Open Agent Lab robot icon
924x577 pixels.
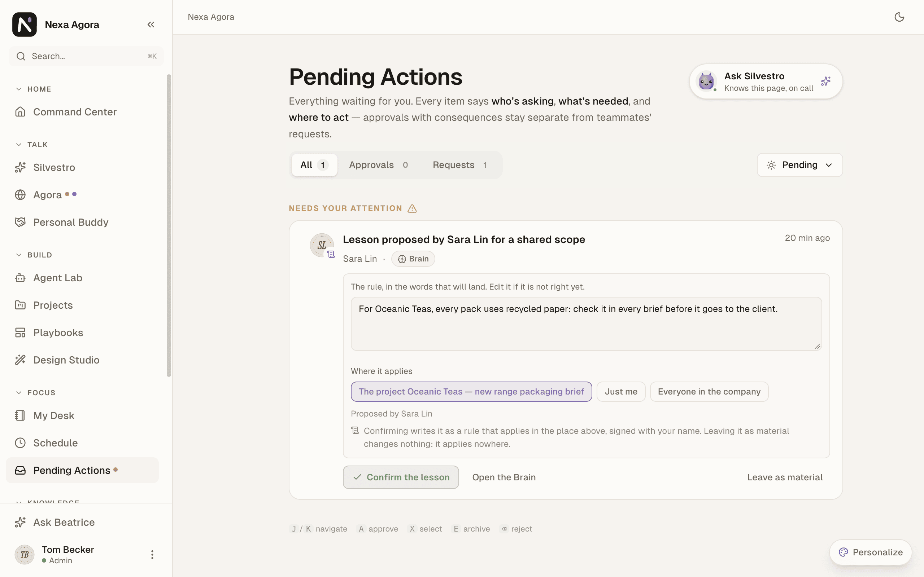pos(20,278)
